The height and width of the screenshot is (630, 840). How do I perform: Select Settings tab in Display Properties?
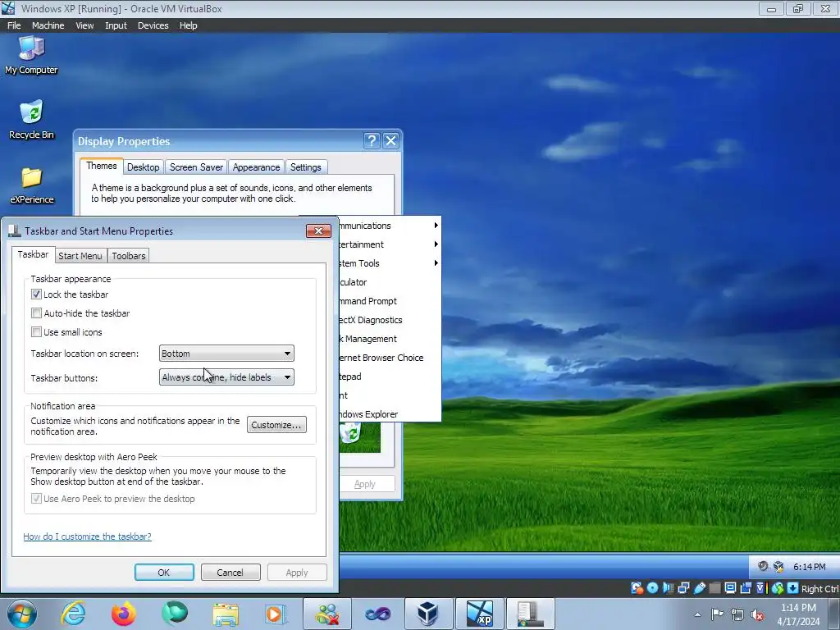point(305,167)
